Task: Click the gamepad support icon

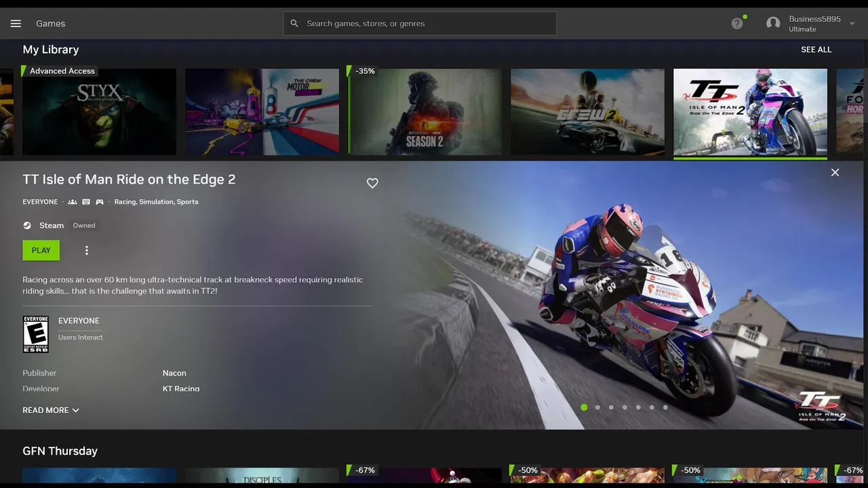Action: (x=100, y=202)
